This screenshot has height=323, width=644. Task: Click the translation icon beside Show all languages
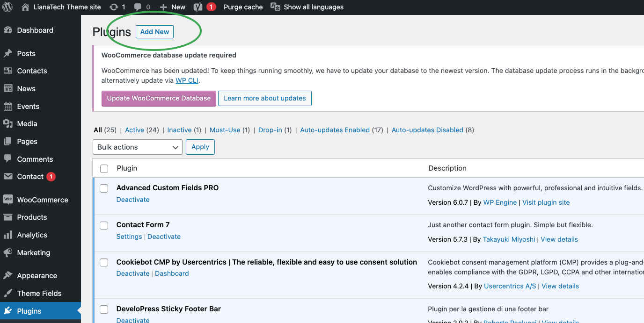[276, 7]
